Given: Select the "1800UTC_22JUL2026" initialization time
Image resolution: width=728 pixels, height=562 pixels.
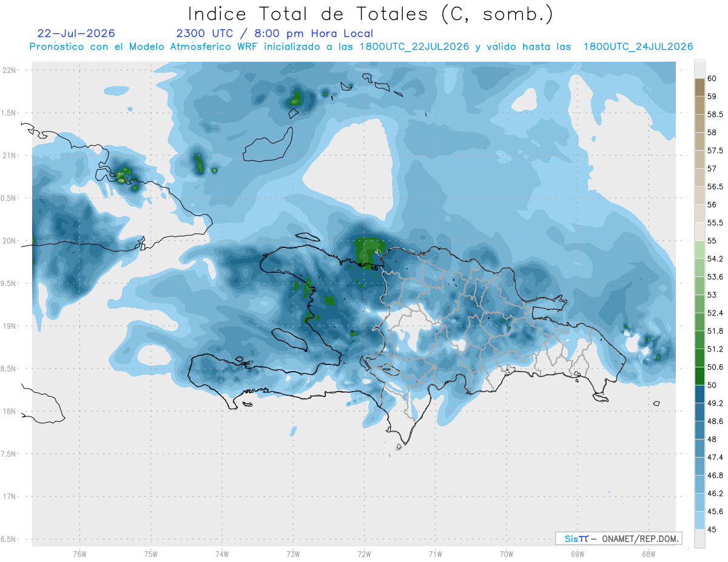Looking at the screenshot, I should point(414,47).
